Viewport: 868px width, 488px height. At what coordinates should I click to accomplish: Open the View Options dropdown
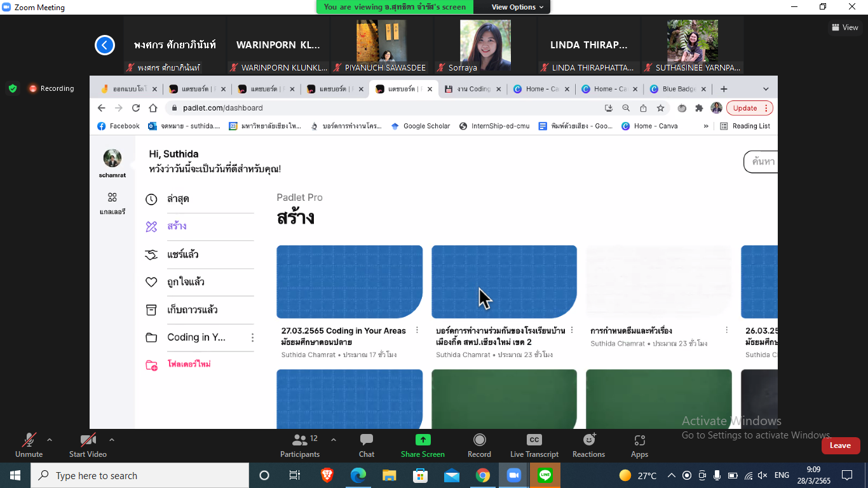point(517,7)
